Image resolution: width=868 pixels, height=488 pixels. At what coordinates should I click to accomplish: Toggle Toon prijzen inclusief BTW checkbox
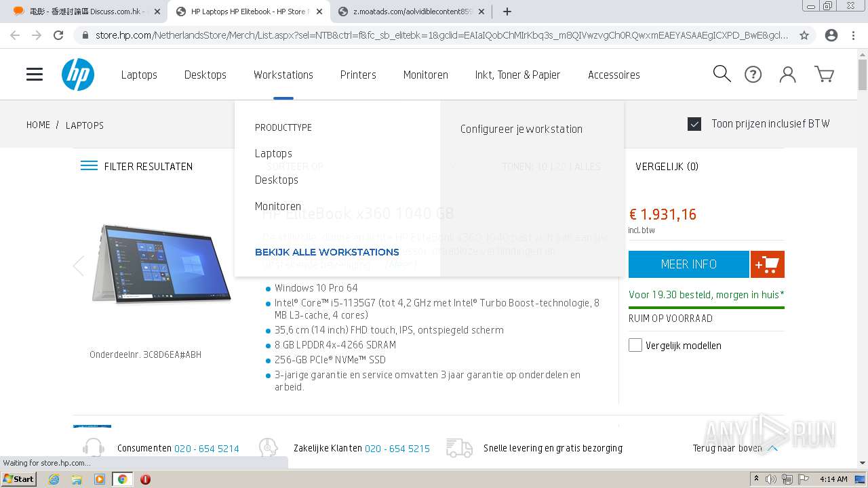click(x=694, y=124)
